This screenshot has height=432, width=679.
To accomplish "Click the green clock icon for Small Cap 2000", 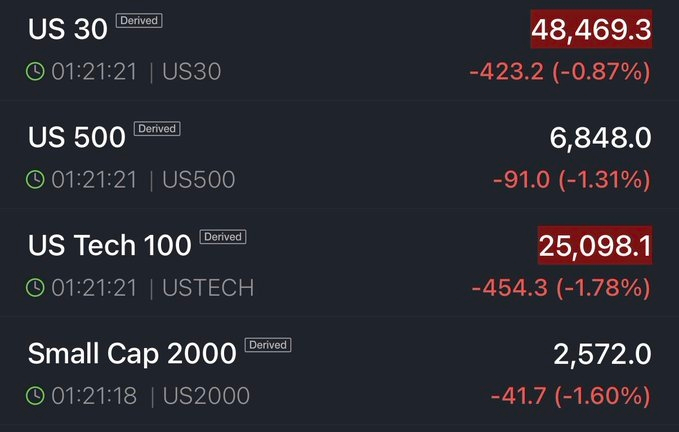I will point(35,396).
